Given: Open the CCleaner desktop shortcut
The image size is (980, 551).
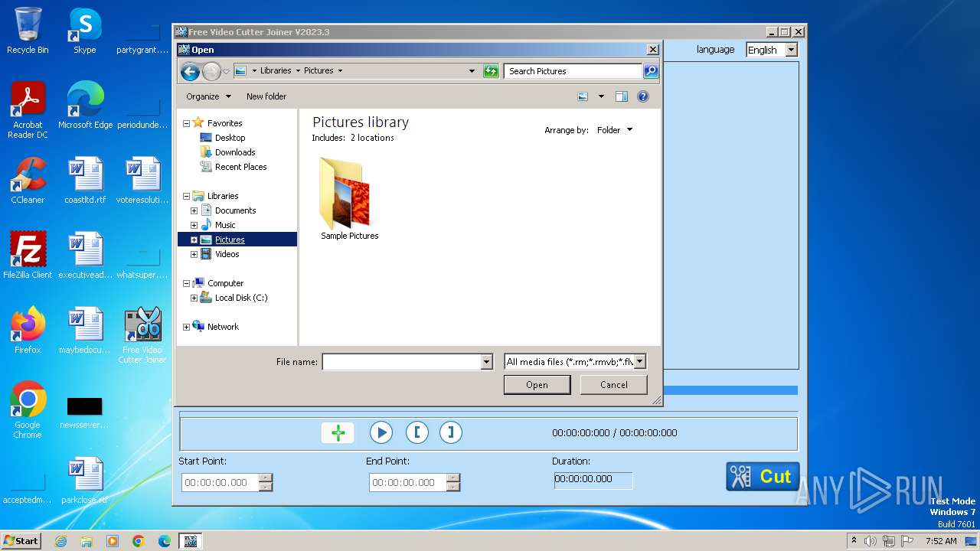Looking at the screenshot, I should (28, 181).
